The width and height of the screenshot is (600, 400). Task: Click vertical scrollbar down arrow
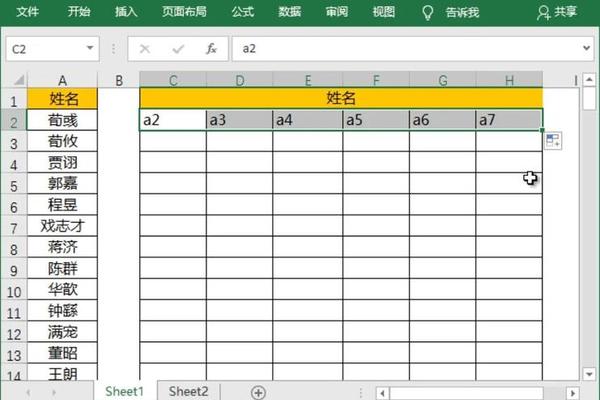pos(589,373)
